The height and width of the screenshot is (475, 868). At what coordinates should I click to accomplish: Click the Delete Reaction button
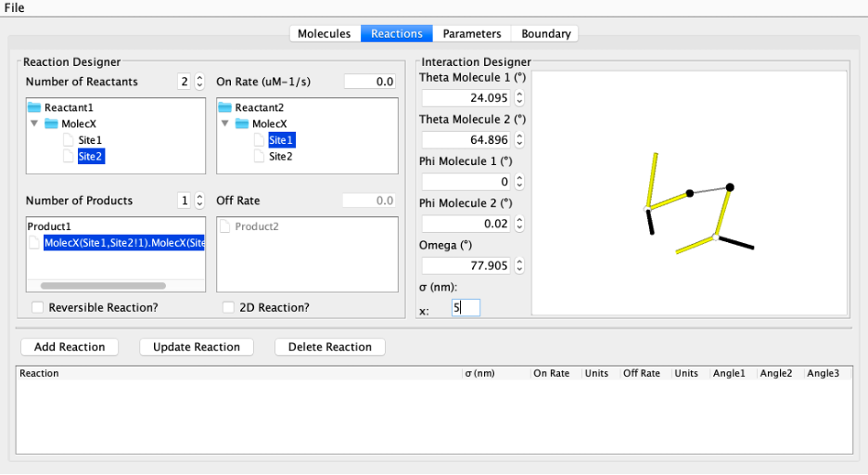(330, 347)
